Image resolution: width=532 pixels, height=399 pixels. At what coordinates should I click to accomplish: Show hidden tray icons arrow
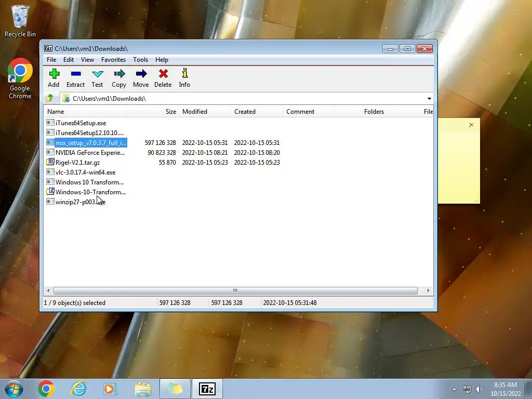pos(454,389)
